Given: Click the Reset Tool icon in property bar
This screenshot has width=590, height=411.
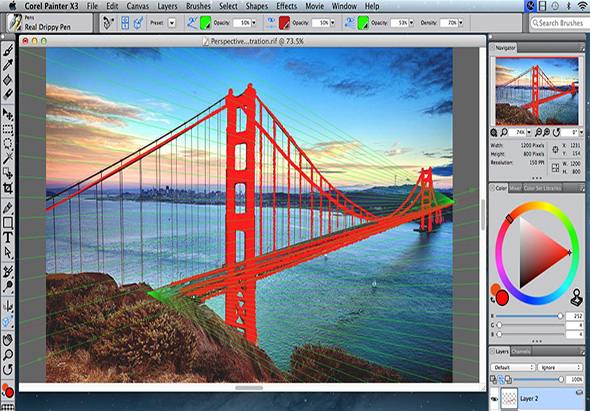Looking at the screenshot, I should tap(109, 23).
